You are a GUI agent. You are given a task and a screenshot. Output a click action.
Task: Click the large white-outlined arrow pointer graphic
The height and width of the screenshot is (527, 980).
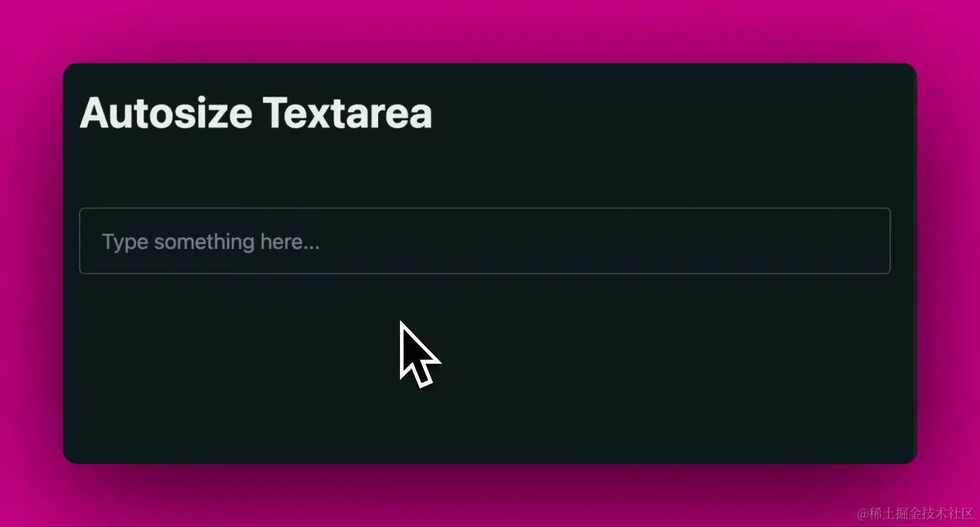pyautogui.click(x=420, y=354)
